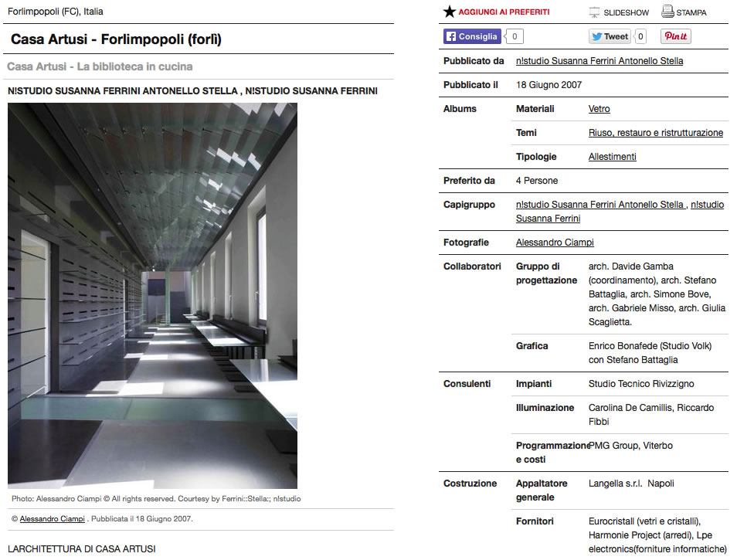Click the Tweet count bubble
The image size is (737, 560).
pos(640,36)
